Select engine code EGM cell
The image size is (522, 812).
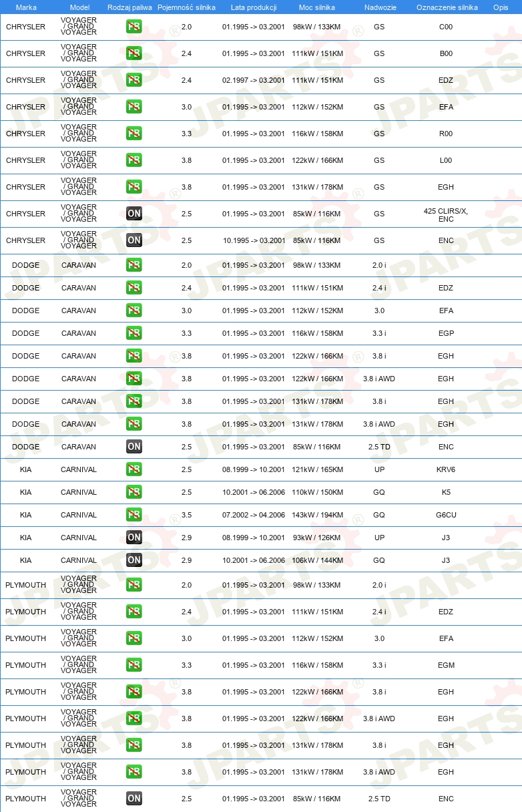coord(446,665)
